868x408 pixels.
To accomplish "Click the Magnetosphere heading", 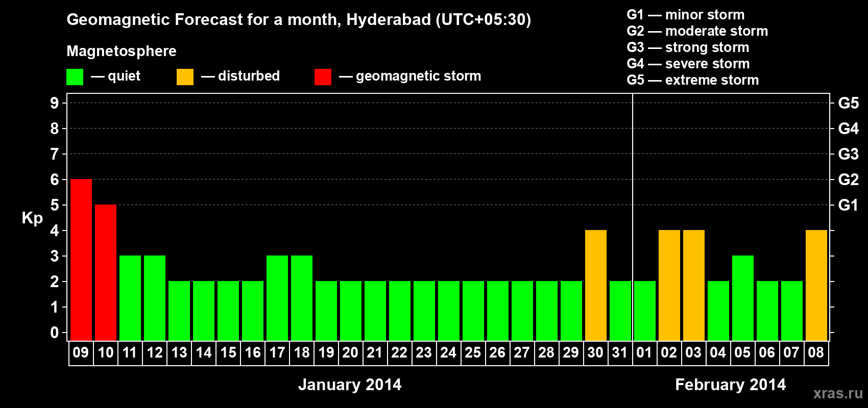I will click(x=122, y=52).
